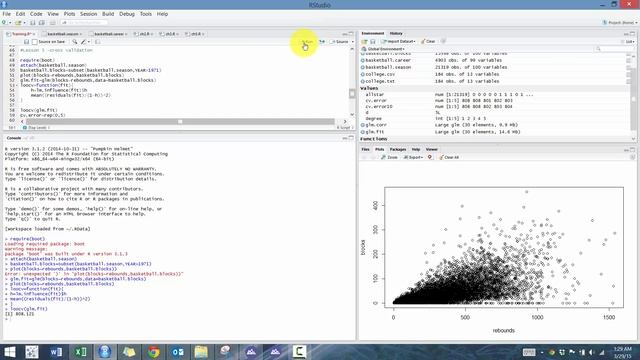Click the re-run previous code icon beside Run
The image size is (640, 360).
point(322,42)
